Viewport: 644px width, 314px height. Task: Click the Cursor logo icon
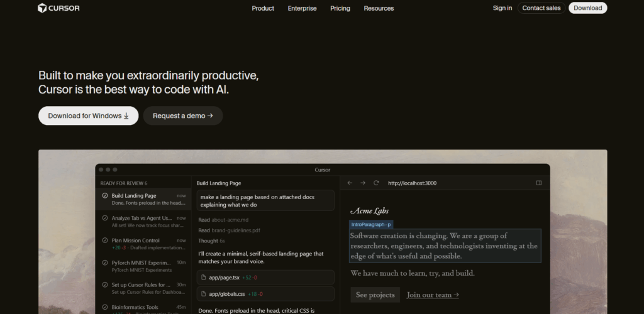[x=42, y=8]
